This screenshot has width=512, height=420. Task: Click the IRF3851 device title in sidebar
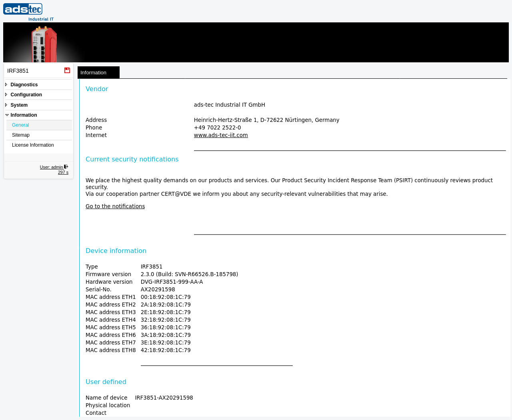[x=18, y=71]
